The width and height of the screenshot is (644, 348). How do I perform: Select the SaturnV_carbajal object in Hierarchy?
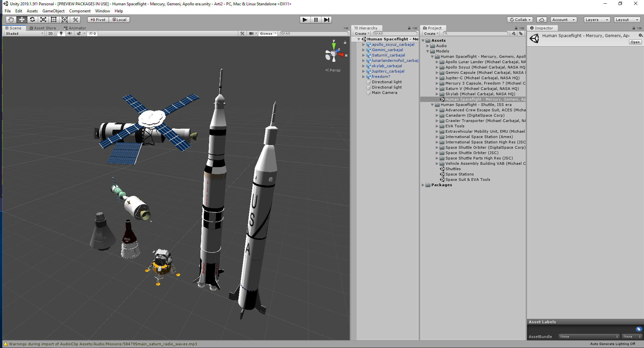click(388, 55)
